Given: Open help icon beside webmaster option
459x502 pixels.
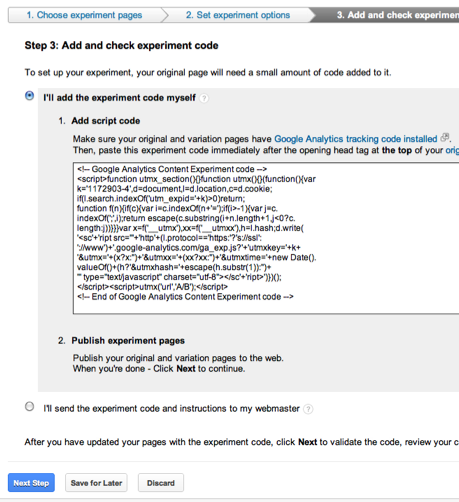Looking at the screenshot, I should [x=308, y=409].
